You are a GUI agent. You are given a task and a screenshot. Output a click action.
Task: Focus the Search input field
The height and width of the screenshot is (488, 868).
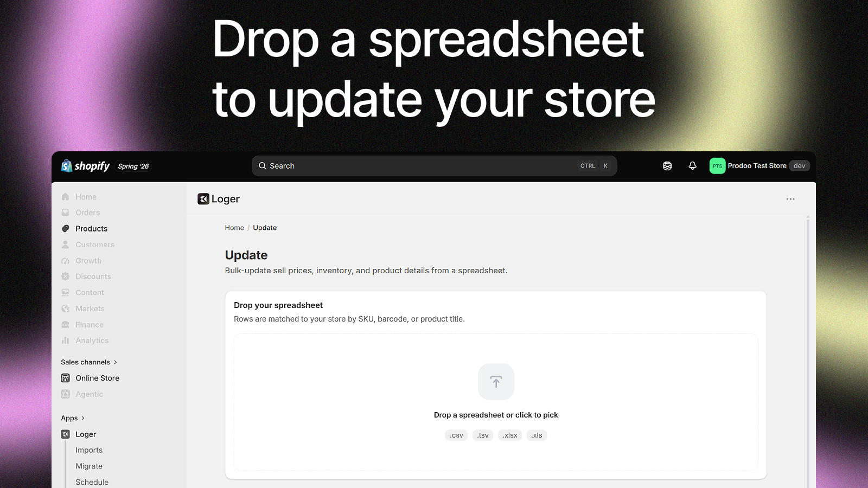coord(434,166)
